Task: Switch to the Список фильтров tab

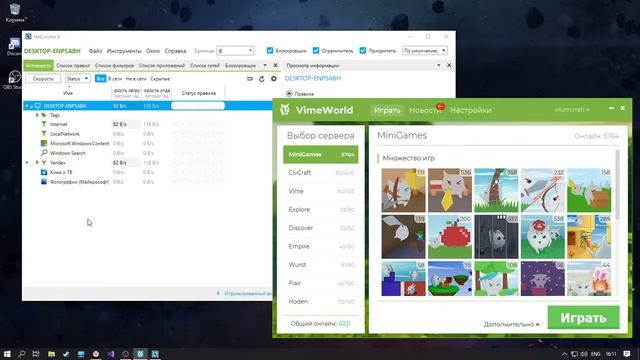Action: pos(114,65)
